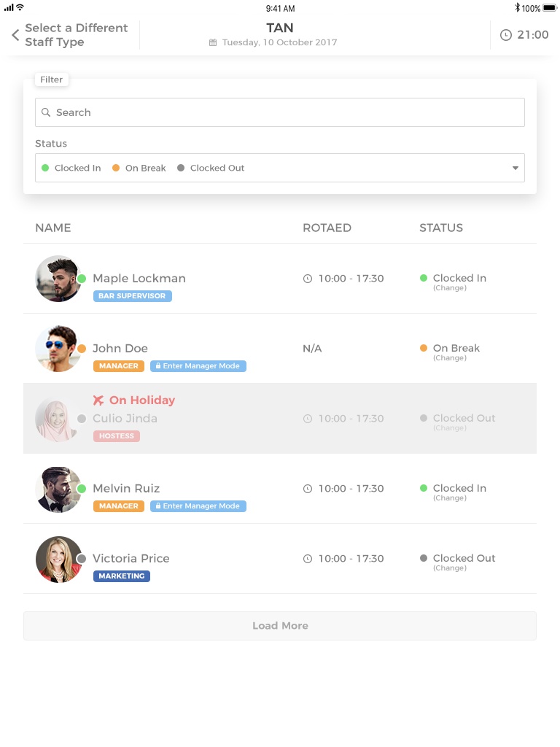Change John Doe's On Break status

(449, 358)
